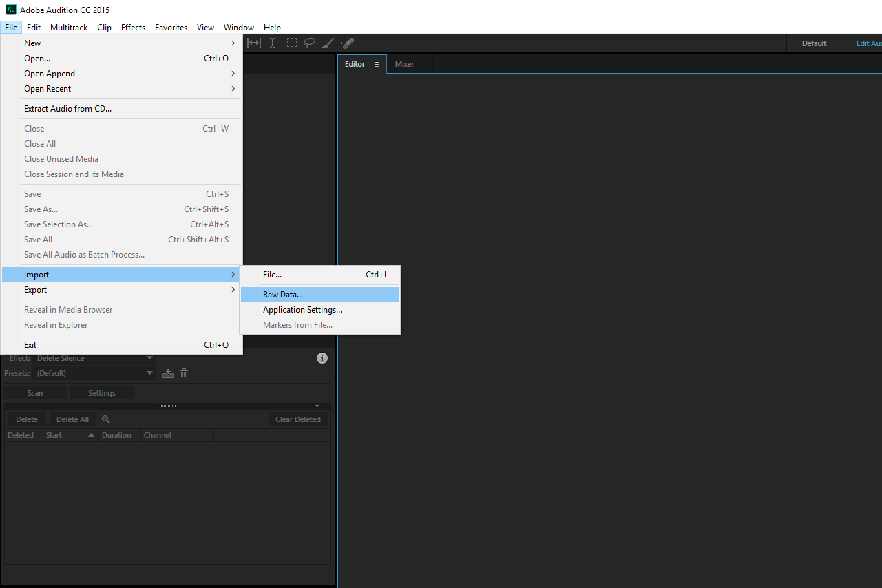Click the Clear Deleted button
This screenshot has height=588, width=882.
(x=298, y=419)
